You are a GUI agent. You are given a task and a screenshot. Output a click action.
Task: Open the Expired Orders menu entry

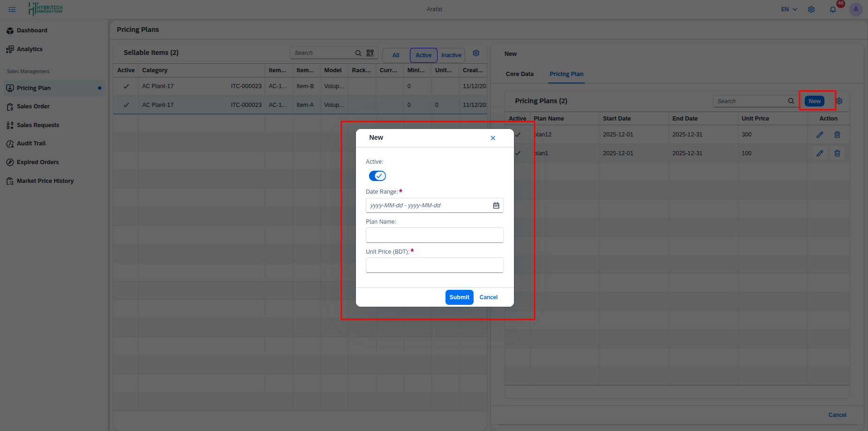tap(38, 162)
